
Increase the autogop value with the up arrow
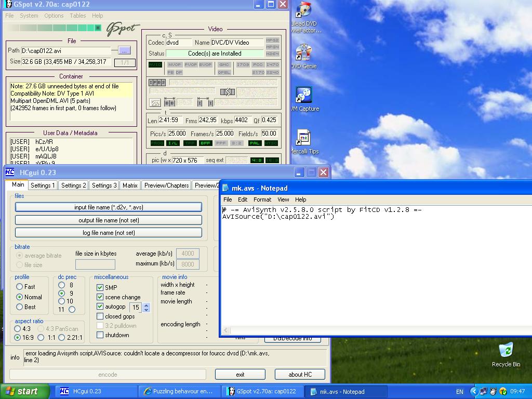pyautogui.click(x=146, y=305)
